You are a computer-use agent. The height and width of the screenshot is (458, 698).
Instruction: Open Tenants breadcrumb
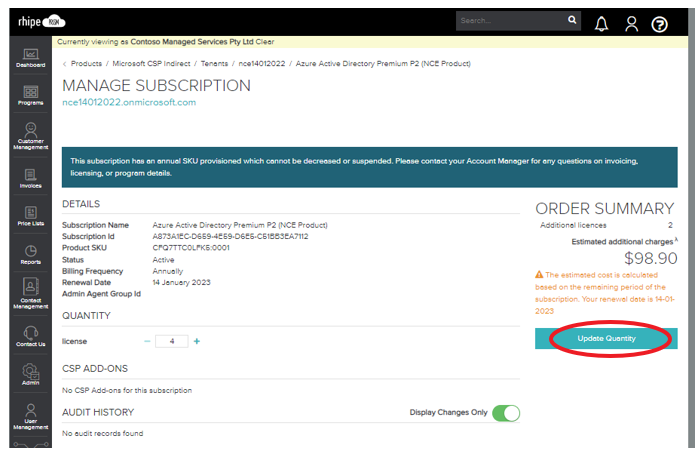(x=214, y=64)
